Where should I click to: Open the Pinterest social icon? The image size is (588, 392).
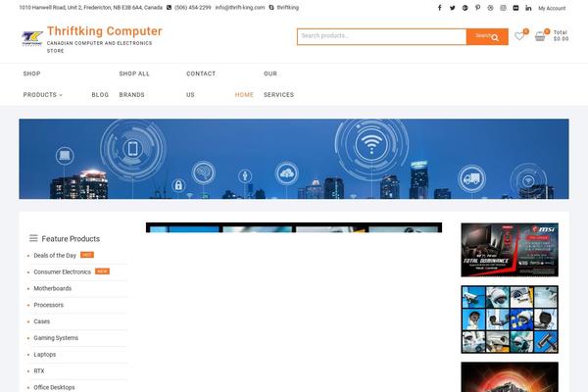[x=478, y=8]
